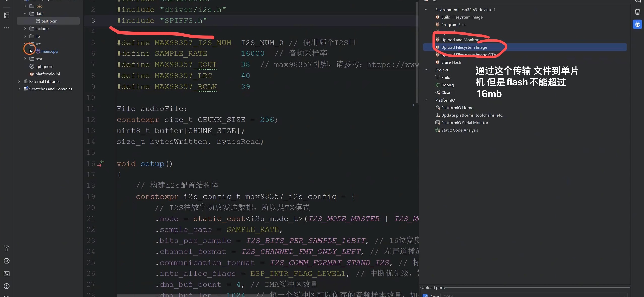Viewport: 644px width, 297px height.
Task: Click the setup function name
Action: (152, 164)
